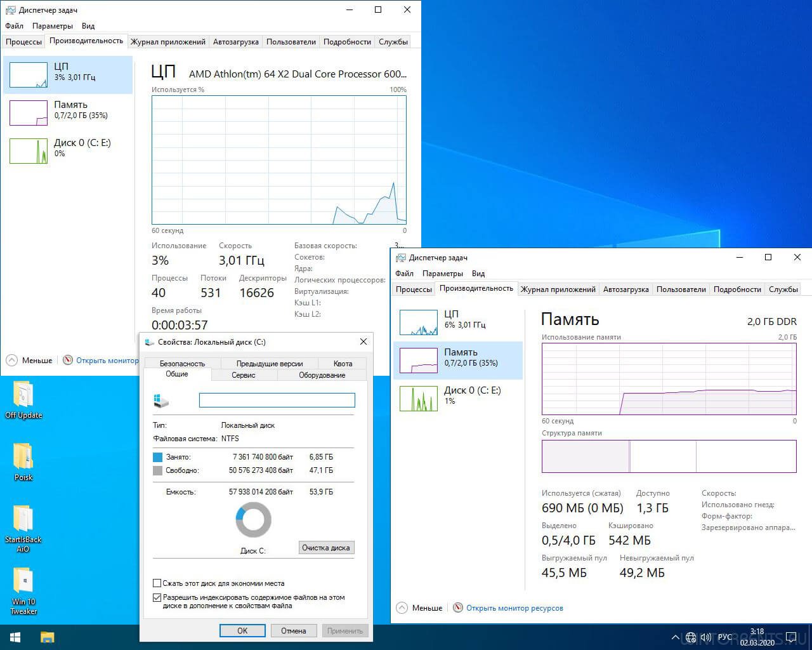Select Диск 0 in front Task Manager
The image size is (812, 650).
(x=458, y=399)
